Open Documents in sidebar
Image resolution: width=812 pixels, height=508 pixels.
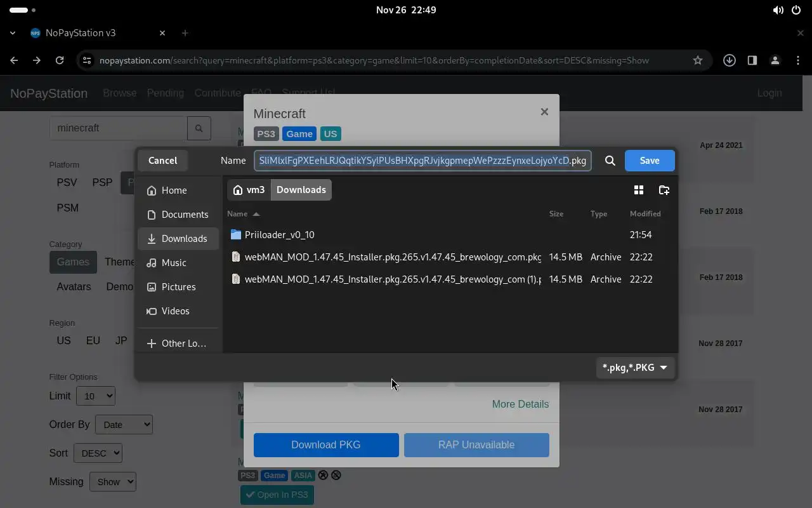179,215
